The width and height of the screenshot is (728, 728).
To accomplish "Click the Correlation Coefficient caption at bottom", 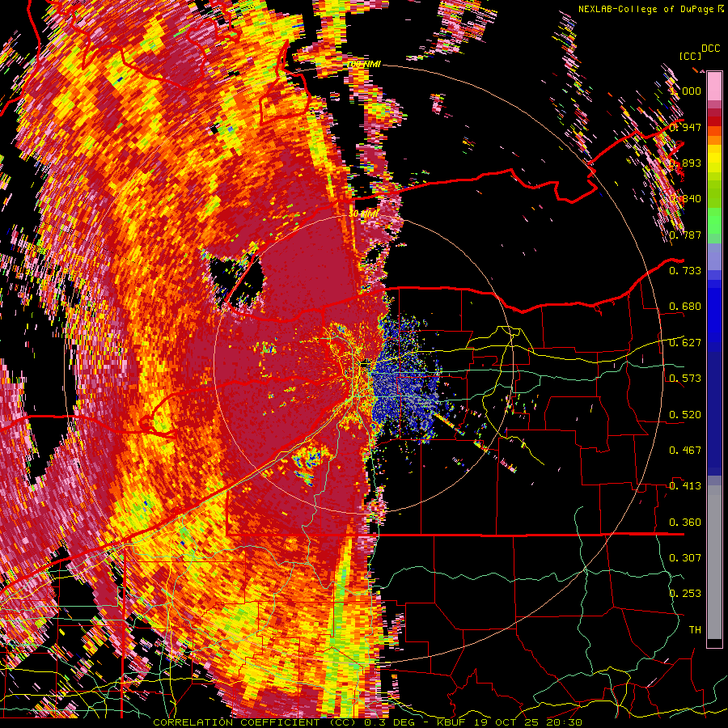I will pos(367,722).
